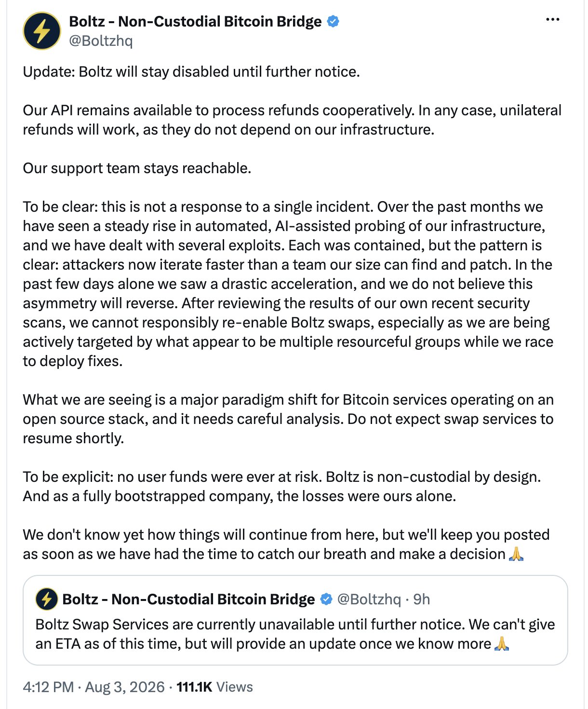Click paragraph beginning 'To be explicit: no user funds'

(282, 486)
